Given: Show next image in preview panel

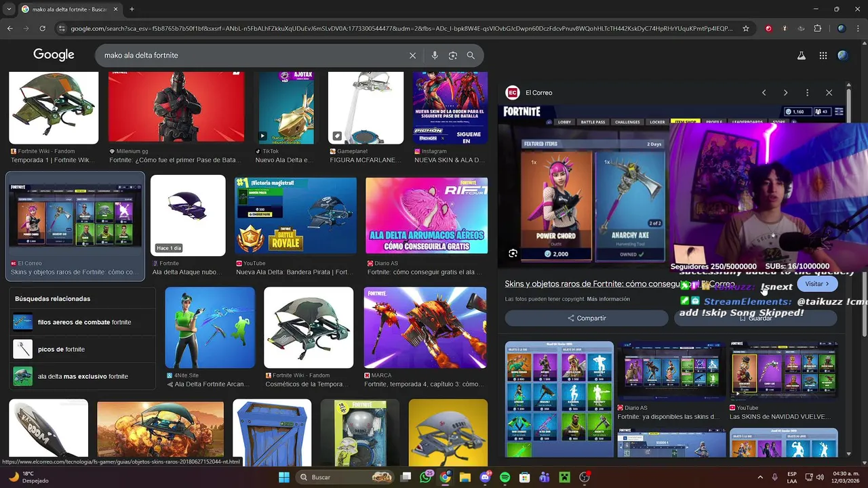Looking at the screenshot, I should (x=785, y=92).
